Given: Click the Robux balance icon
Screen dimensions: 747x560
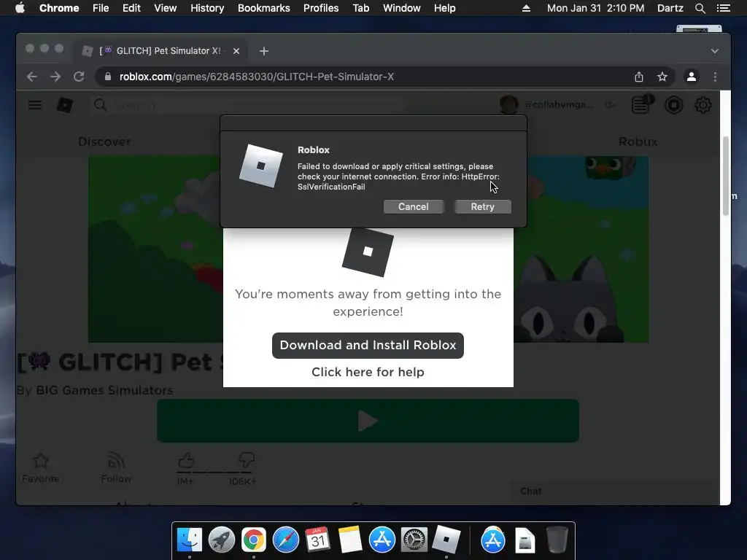Looking at the screenshot, I should (673, 105).
